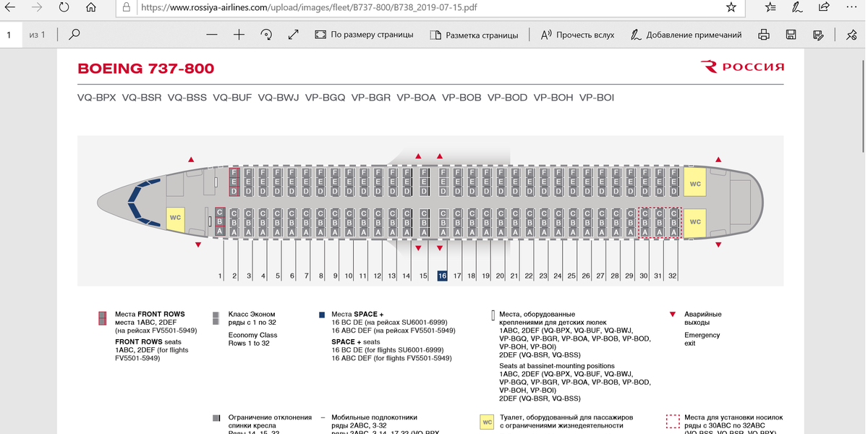Image resolution: width=868 pixels, height=434 pixels.
Task: Add this page to favorites star
Action: [731, 7]
